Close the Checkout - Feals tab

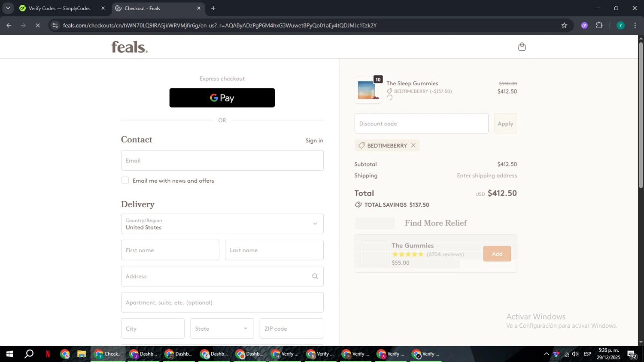click(x=199, y=8)
